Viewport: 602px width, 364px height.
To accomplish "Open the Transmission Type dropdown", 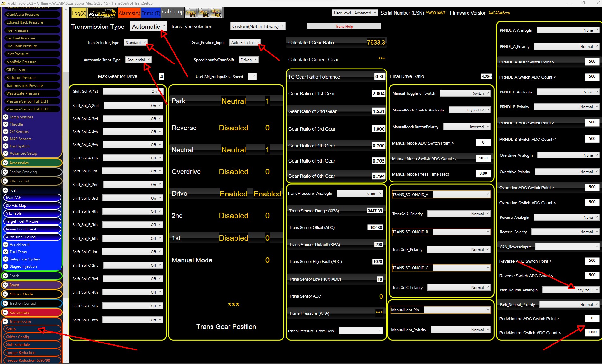I will pyautogui.click(x=148, y=27).
